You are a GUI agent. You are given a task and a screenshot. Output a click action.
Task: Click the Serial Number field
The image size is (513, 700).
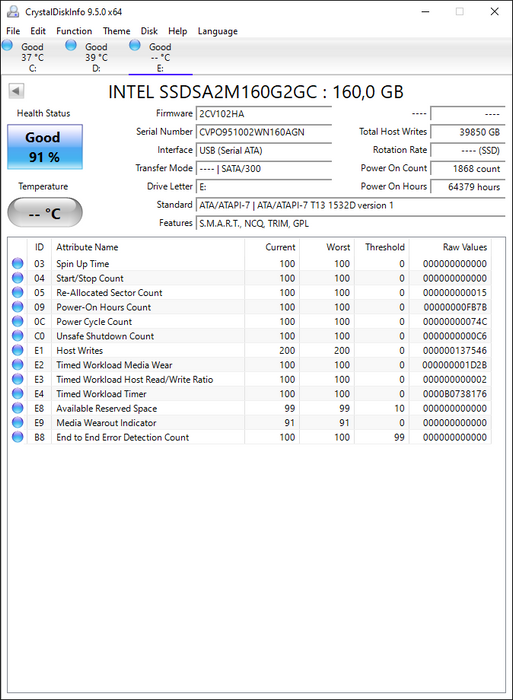[263, 132]
